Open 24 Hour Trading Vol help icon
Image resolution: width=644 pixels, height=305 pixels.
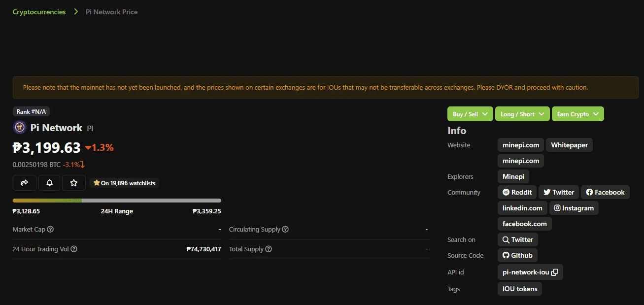click(74, 249)
